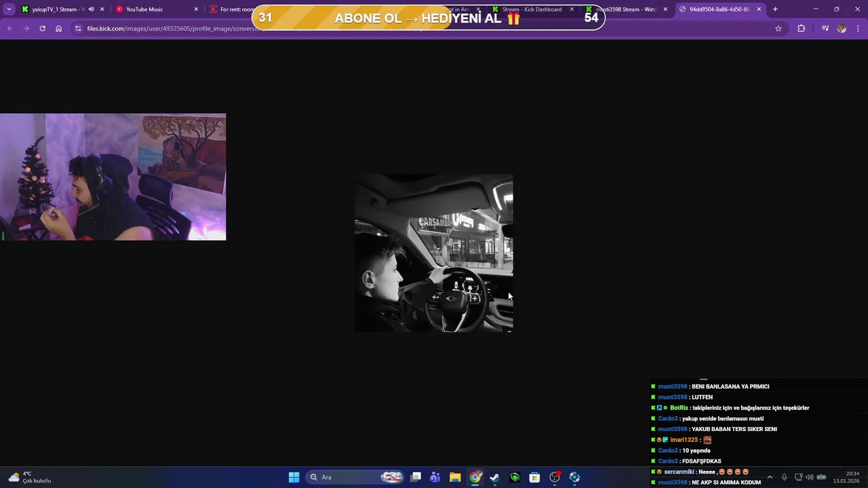This screenshot has width=868, height=488.
Task: Bookmark this page with the star
Action: pyautogui.click(x=778, y=28)
